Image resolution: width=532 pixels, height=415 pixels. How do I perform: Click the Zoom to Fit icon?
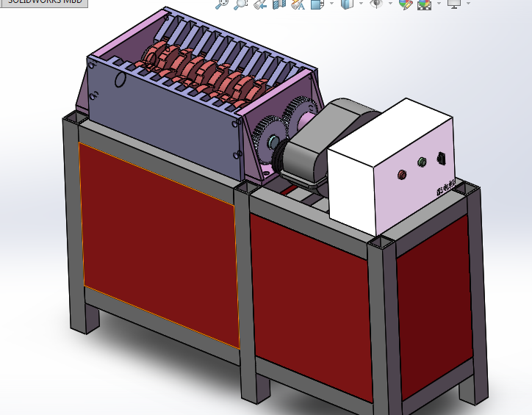[222, 4]
